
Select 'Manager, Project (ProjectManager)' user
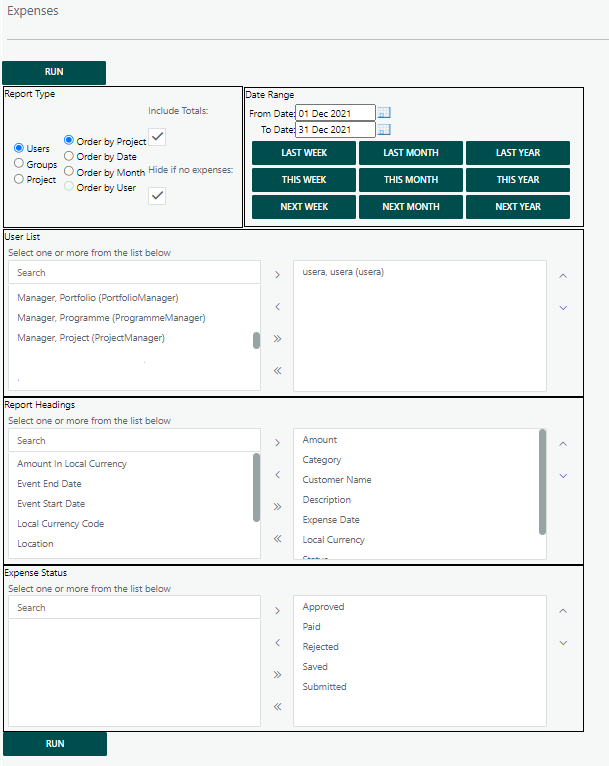click(91, 338)
